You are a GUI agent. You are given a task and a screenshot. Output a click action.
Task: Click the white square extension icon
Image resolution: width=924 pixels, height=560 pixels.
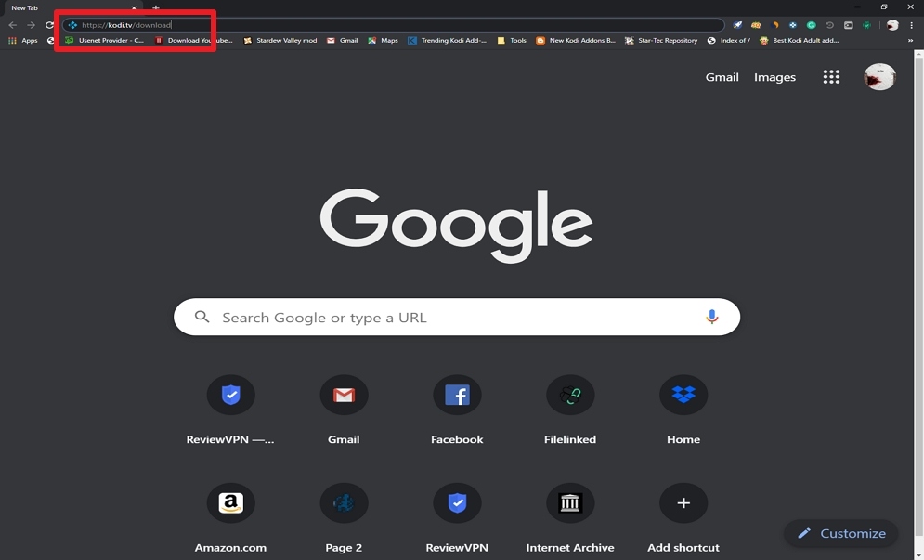848,25
